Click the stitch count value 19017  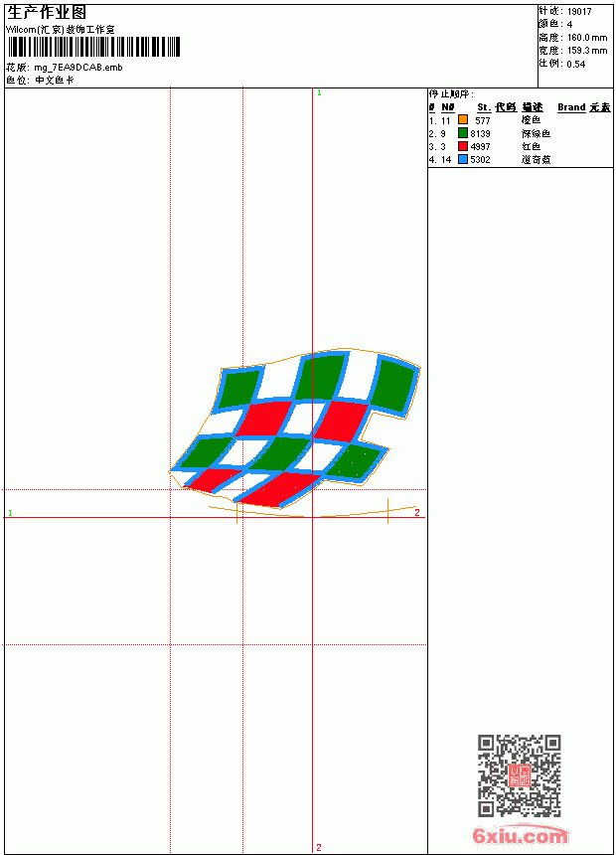coord(579,12)
